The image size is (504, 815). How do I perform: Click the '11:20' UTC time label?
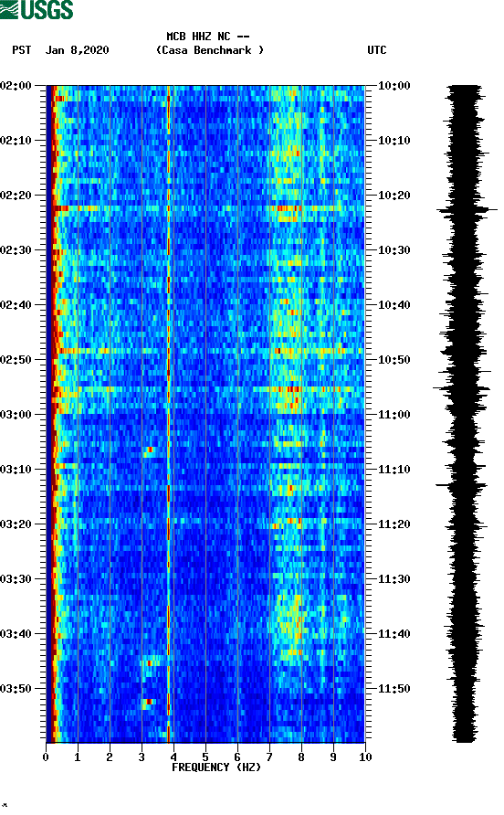pyautogui.click(x=394, y=524)
